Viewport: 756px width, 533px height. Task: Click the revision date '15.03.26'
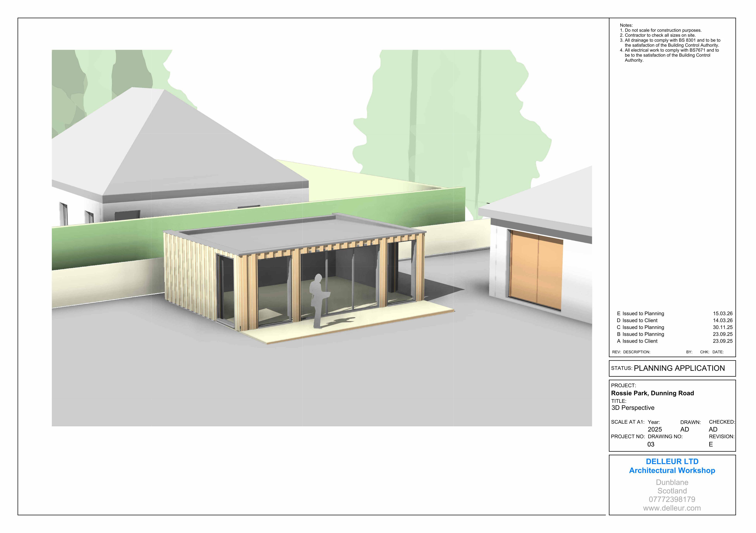coord(723,313)
